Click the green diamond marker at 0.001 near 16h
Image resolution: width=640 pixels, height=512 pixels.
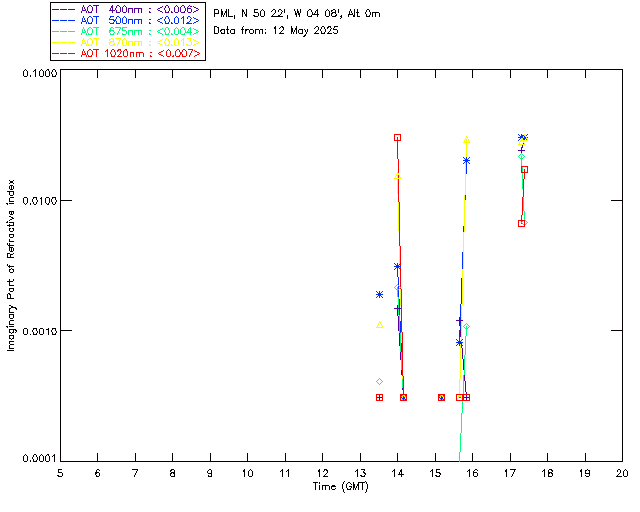467,327
